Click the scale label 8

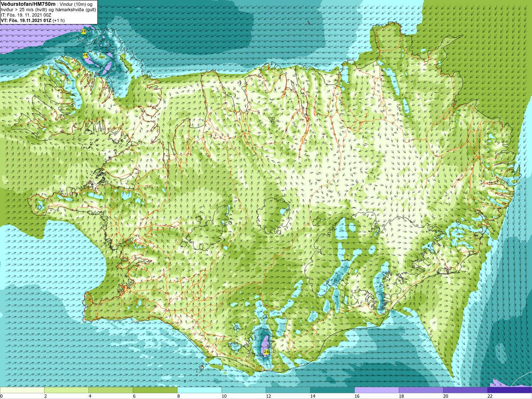click(179, 396)
